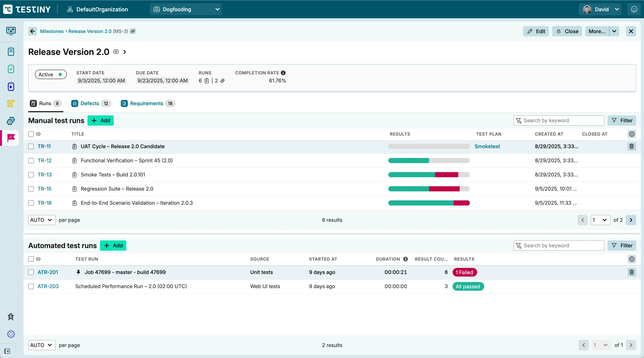This screenshot has height=358, width=644.
Task: Open column settings gear on Manual test runs
Action: [632, 134]
